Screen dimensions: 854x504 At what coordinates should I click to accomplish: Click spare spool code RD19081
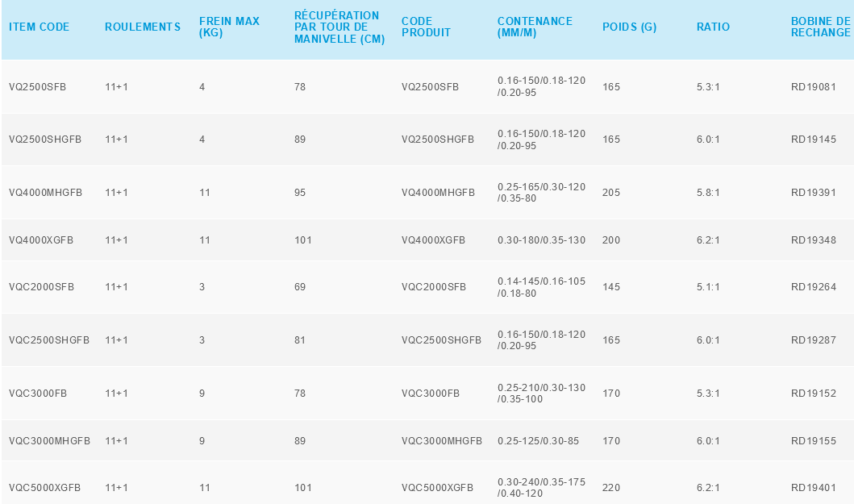point(813,86)
